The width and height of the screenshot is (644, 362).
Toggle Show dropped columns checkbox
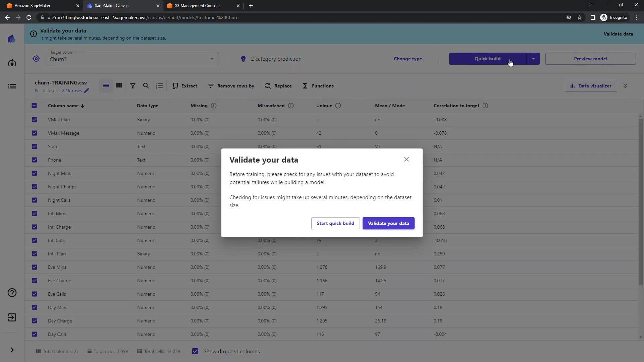pyautogui.click(x=195, y=351)
